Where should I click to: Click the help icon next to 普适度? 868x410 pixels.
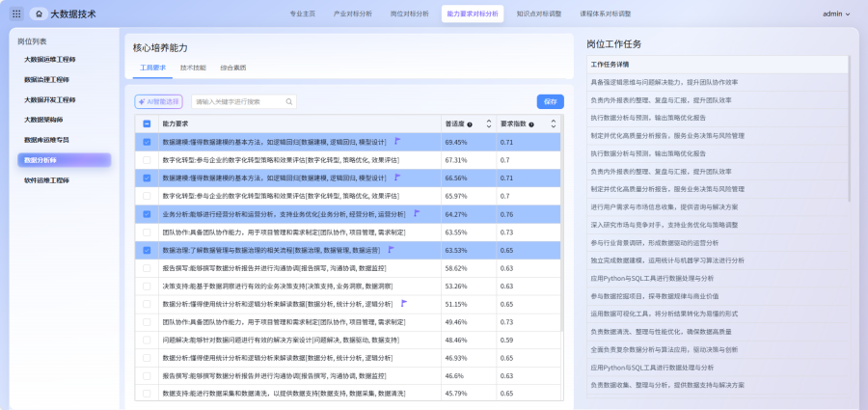tap(470, 124)
